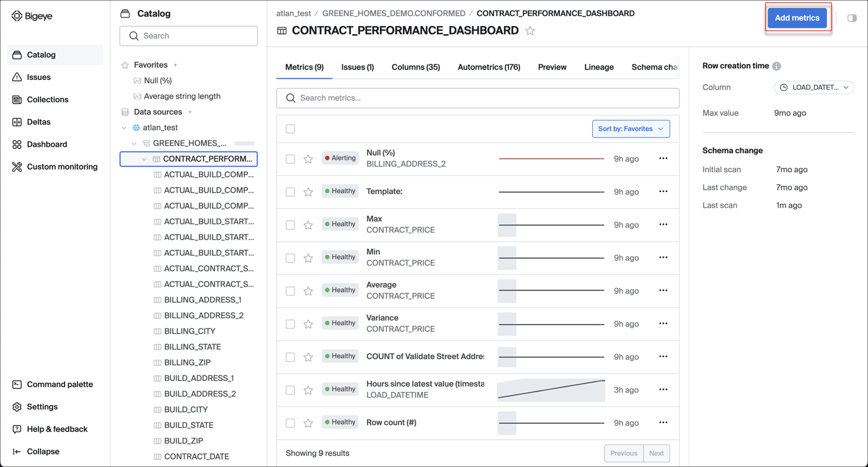Image resolution: width=868 pixels, height=467 pixels.
Task: Click the Custom monitoring tools icon
Action: pyautogui.click(x=17, y=167)
